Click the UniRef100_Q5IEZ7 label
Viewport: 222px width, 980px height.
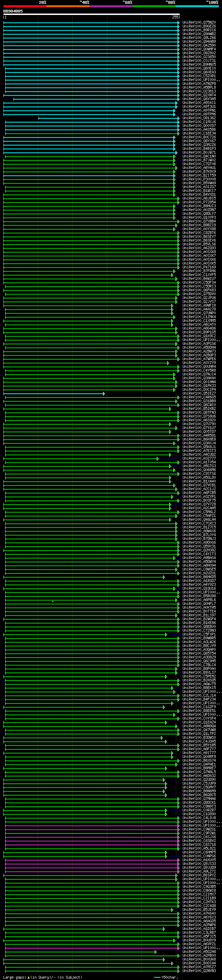coord(199,394)
